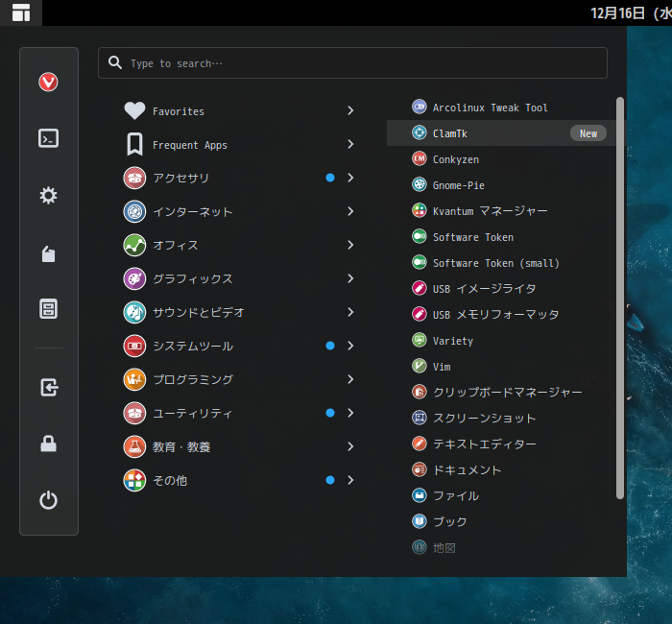The image size is (672, 624).
Task: Click the Vim app icon
Action: [420, 366]
